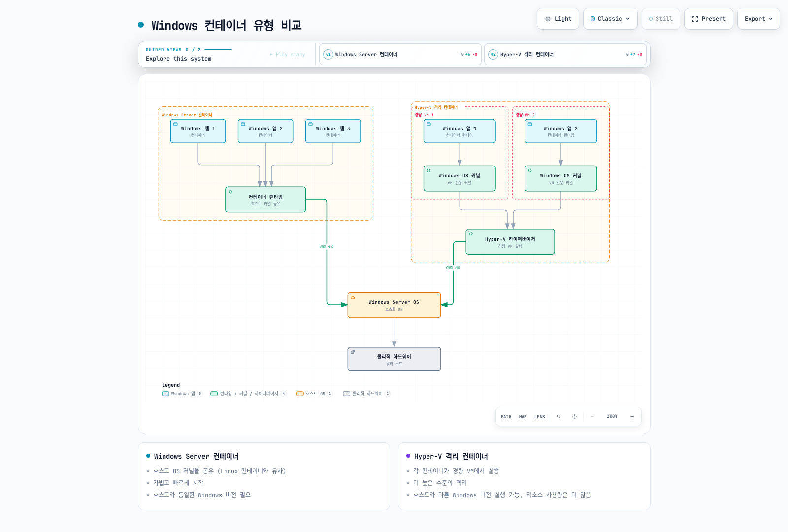This screenshot has height=532, width=788.
Task: Click Windows 앱 2 node in 경량 VM 2
Action: click(x=561, y=131)
